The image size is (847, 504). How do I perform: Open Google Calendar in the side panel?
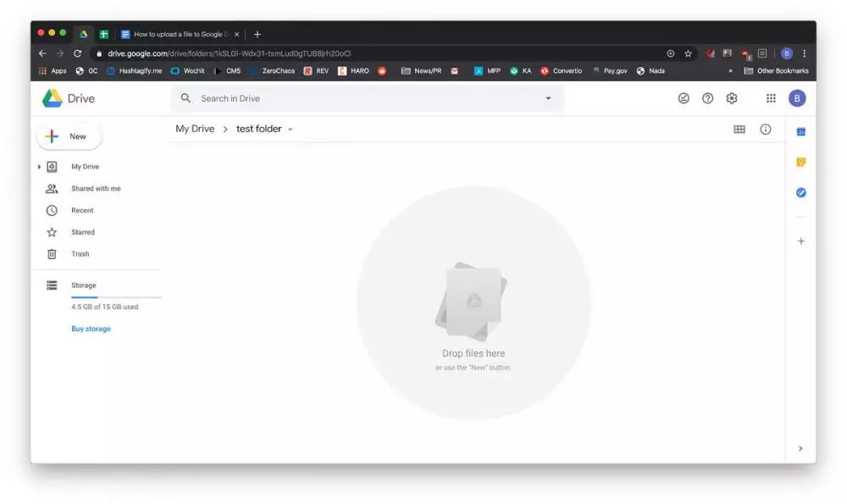coord(800,130)
